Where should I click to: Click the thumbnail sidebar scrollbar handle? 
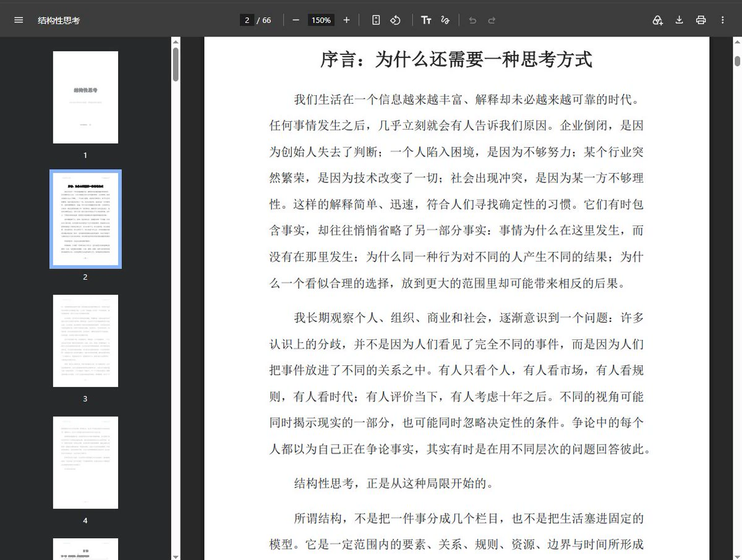[x=176, y=64]
